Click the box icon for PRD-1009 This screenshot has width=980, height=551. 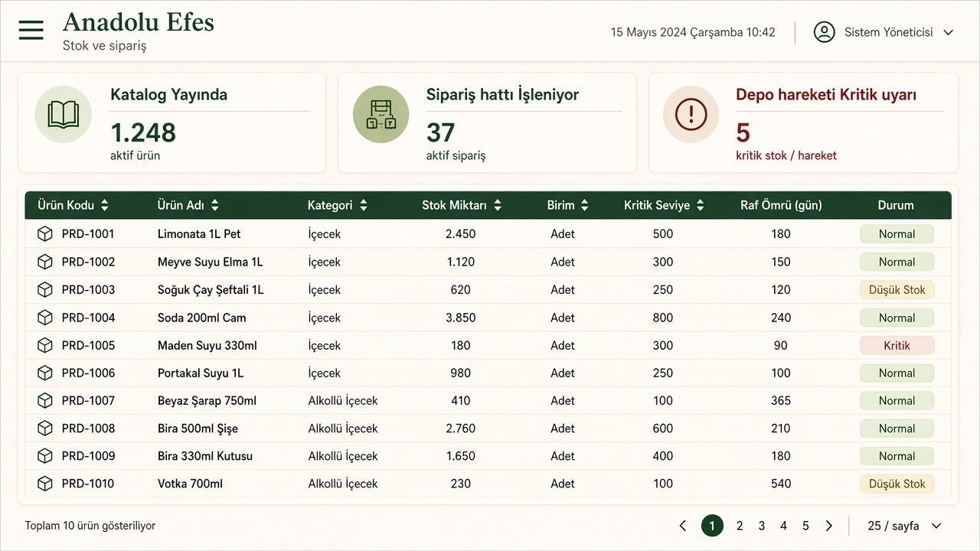pos(45,456)
